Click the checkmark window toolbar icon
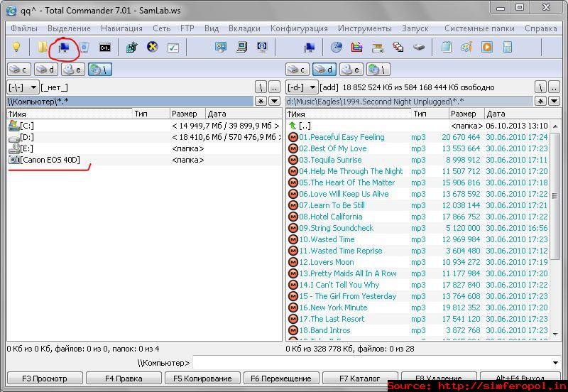The image size is (568, 392). click(x=173, y=48)
